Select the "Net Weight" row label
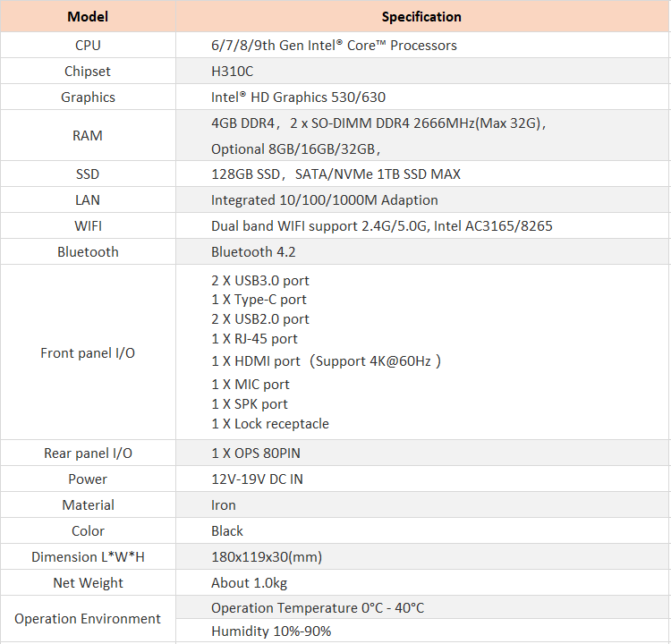This screenshot has height=644, width=671. point(89,583)
